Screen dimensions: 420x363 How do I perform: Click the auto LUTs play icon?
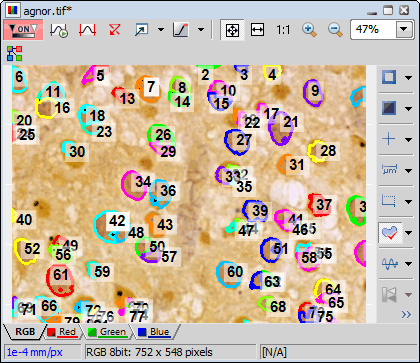click(x=59, y=30)
